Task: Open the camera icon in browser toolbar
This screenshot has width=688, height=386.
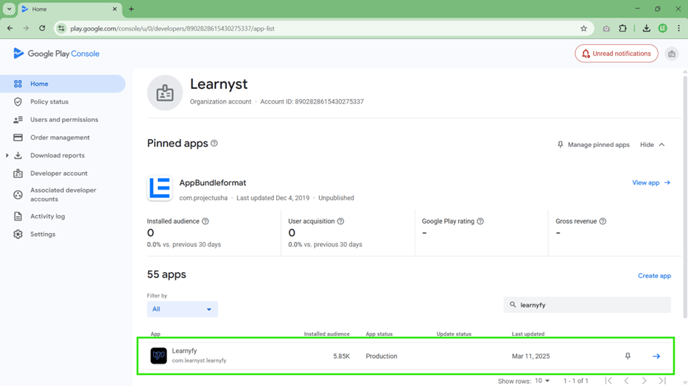Action: tap(606, 29)
